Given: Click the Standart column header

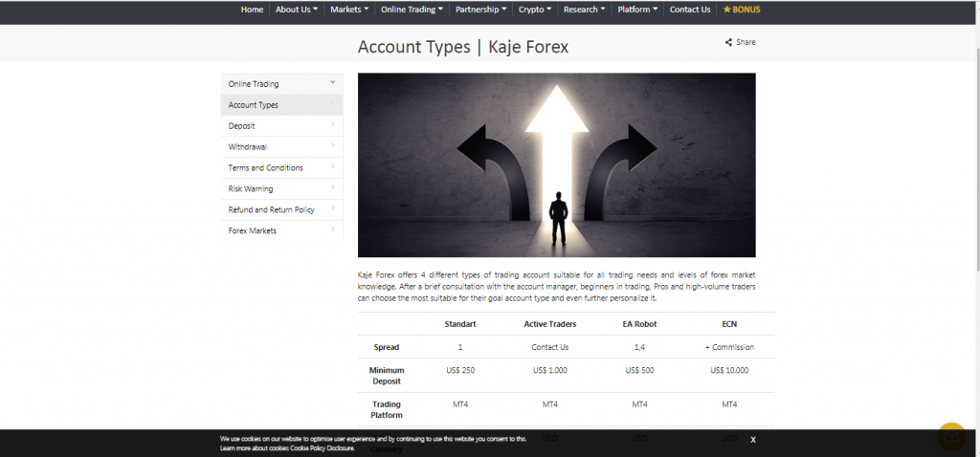Looking at the screenshot, I should 460,324.
